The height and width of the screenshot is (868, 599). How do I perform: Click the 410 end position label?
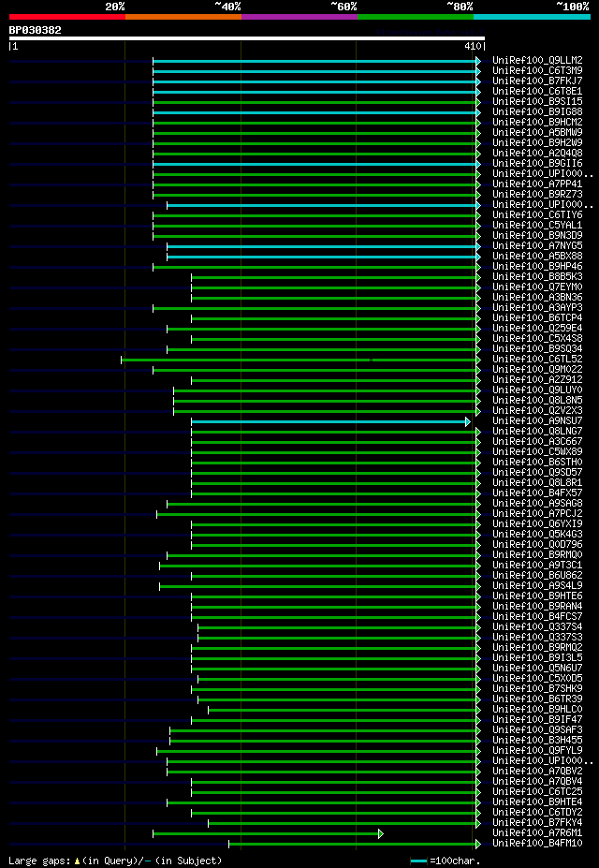point(473,47)
